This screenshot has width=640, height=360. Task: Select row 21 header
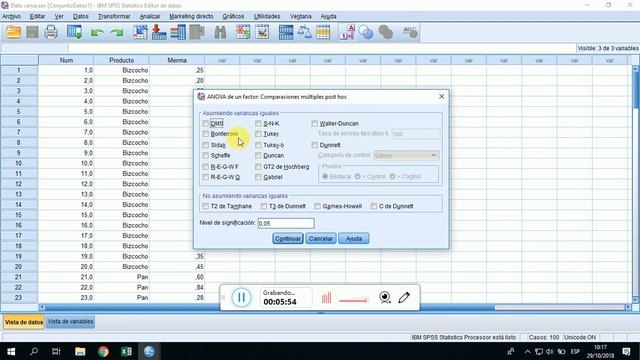(x=19, y=277)
